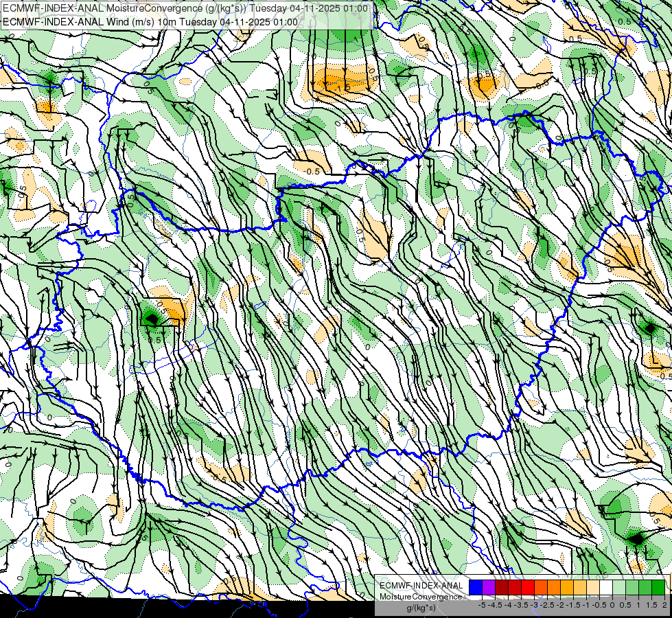The height and width of the screenshot is (618, 672).
Task: Click the Wind (m/s) 10m title line
Action: pos(150,21)
